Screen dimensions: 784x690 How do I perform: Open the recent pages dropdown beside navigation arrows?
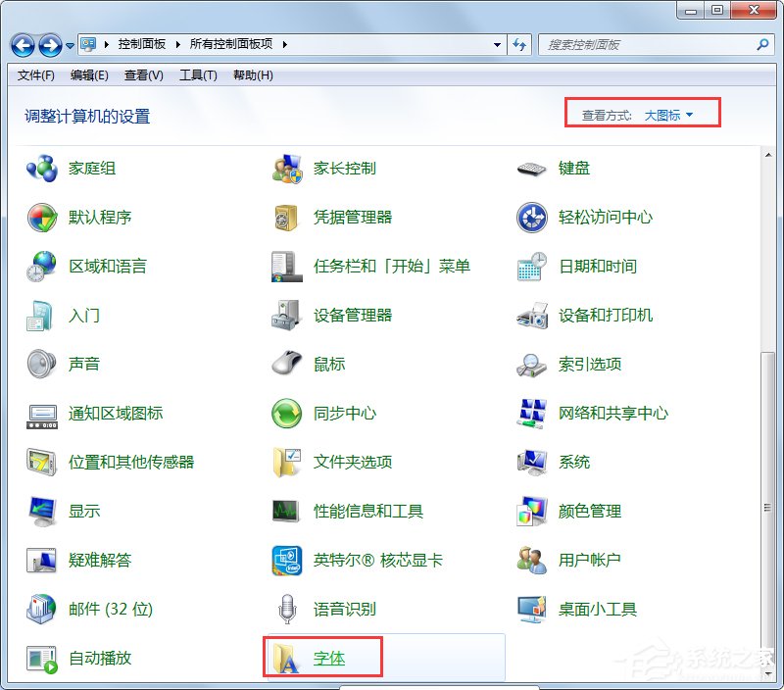[x=69, y=44]
